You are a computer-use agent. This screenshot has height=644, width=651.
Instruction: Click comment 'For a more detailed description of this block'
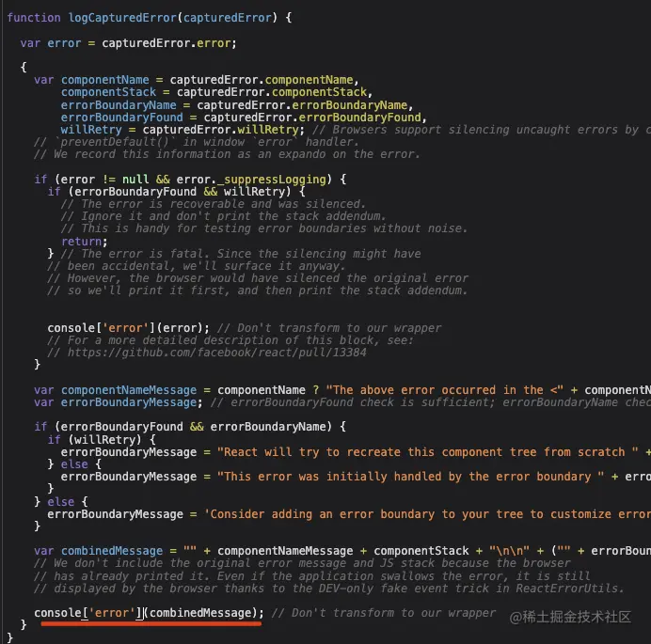click(230, 340)
